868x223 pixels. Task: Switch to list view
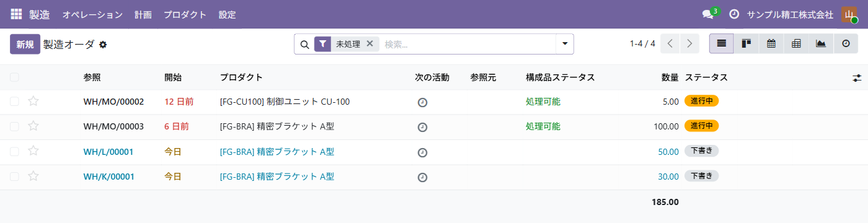pos(722,43)
